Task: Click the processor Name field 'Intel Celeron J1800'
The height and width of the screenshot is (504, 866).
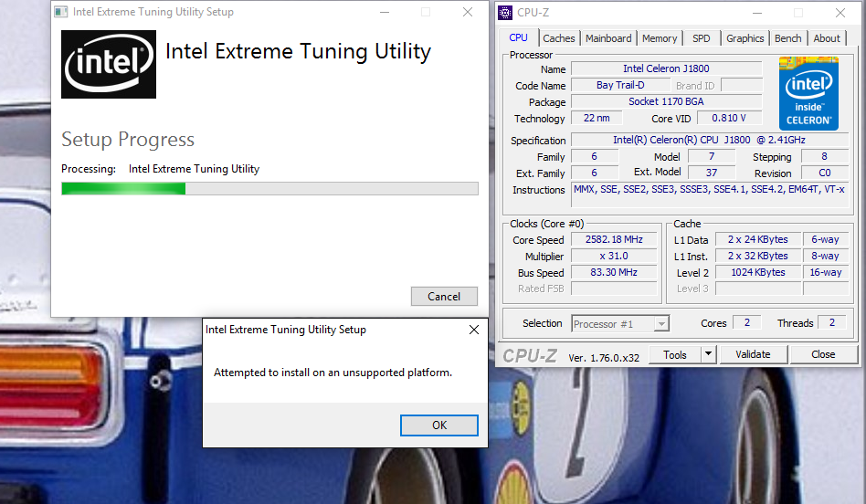Action: [x=666, y=68]
